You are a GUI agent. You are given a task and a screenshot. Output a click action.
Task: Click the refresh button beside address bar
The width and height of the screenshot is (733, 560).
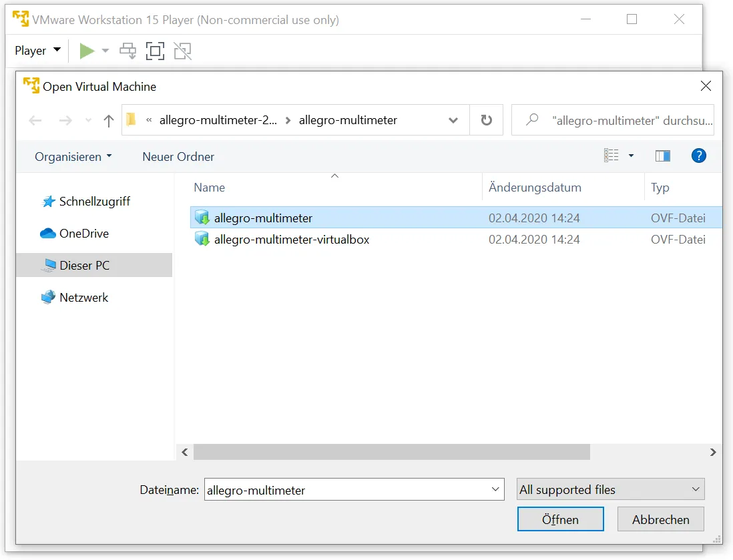click(486, 120)
